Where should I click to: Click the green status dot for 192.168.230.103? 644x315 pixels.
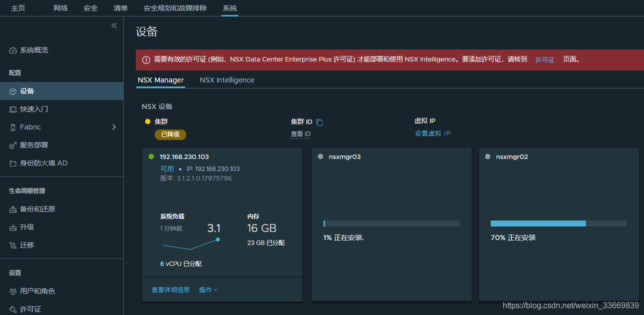click(x=151, y=156)
